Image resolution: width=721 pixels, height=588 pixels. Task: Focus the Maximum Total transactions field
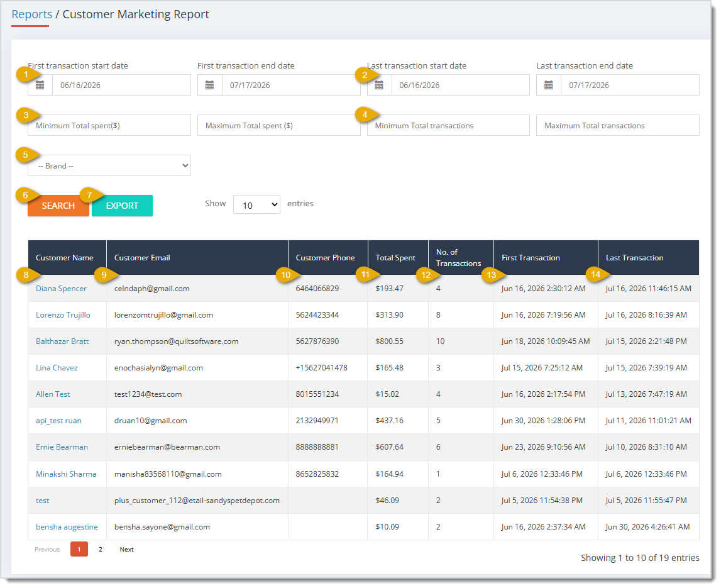coord(618,125)
